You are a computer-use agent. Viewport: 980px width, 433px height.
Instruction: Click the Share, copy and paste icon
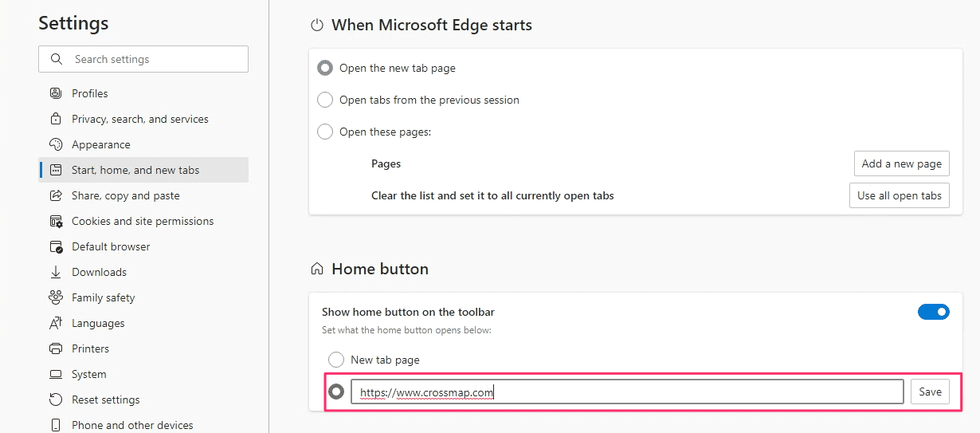point(56,195)
